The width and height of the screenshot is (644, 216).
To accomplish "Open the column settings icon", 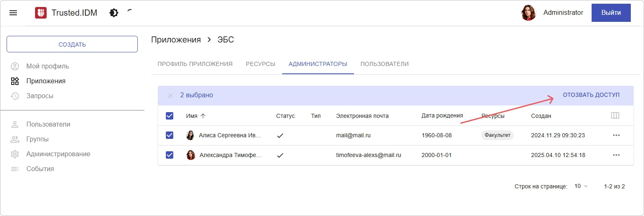I will point(615,116).
